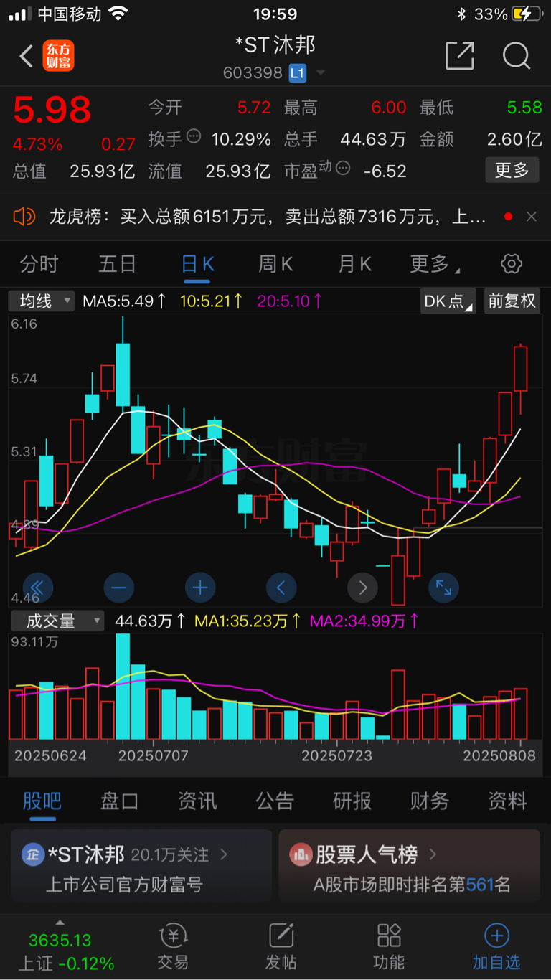This screenshot has width=551, height=980.
Task: Tap the chevron beside 20.1万关注
Action: click(x=224, y=854)
